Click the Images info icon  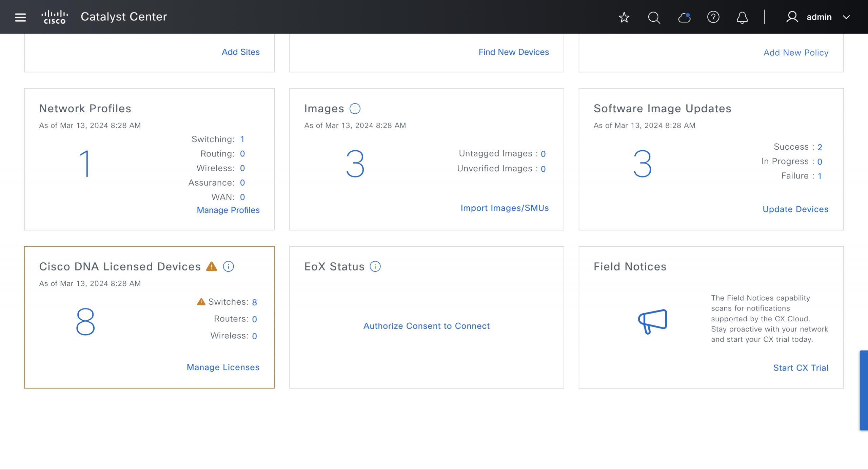point(355,109)
